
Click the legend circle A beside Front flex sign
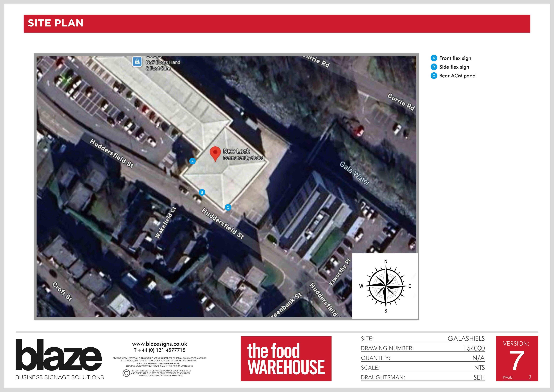coord(434,58)
